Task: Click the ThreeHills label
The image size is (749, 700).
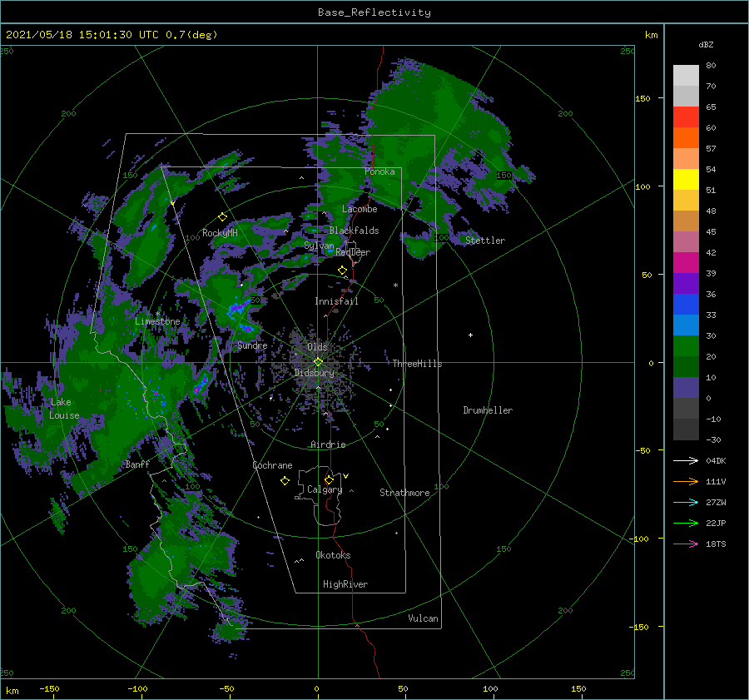Action: (x=417, y=364)
